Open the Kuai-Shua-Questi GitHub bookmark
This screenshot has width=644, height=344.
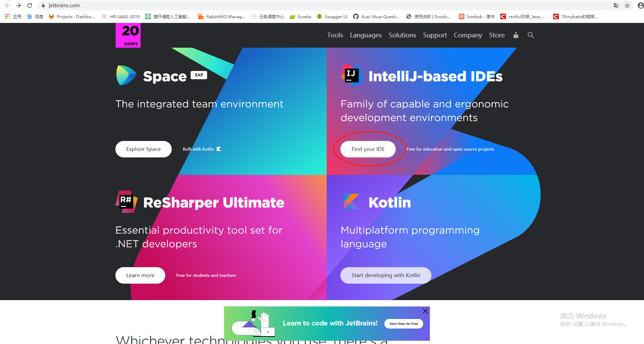[x=376, y=16]
